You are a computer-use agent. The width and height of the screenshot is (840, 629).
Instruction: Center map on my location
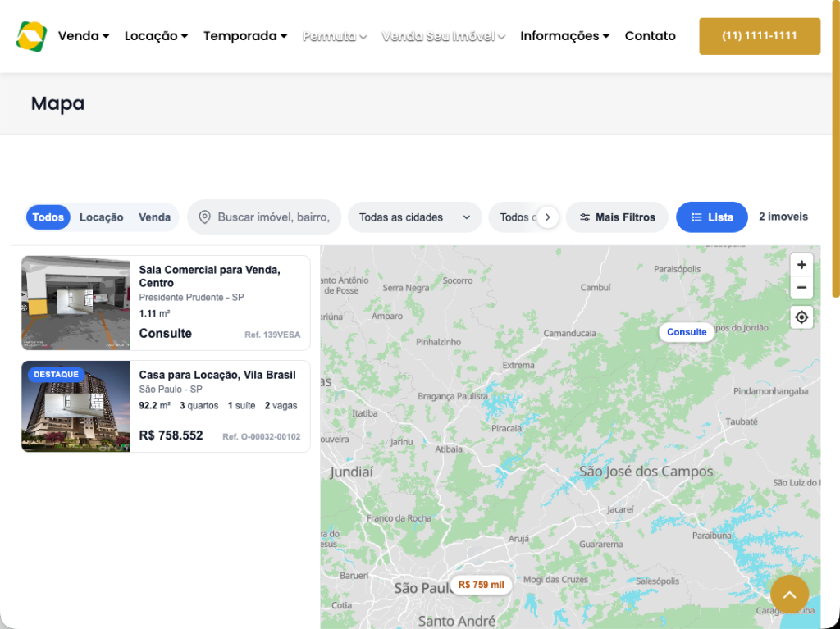[801, 317]
